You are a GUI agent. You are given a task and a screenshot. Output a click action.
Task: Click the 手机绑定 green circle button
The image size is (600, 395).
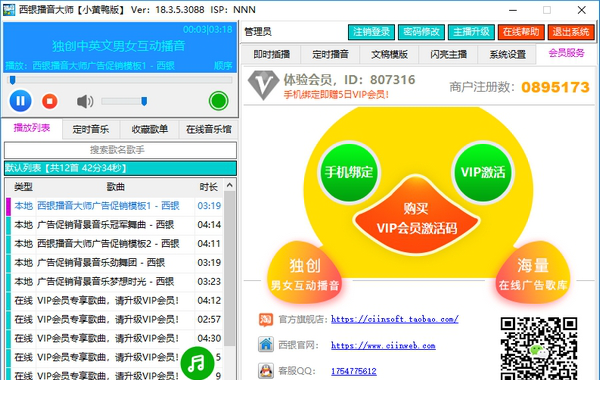click(x=349, y=172)
